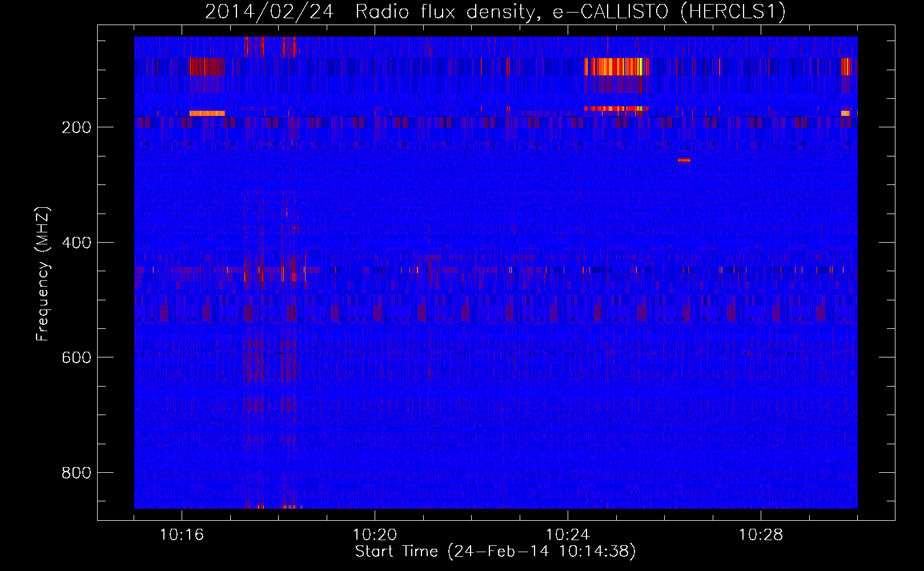
Task: Click the 400 frequency tick label
Action: [x=77, y=243]
